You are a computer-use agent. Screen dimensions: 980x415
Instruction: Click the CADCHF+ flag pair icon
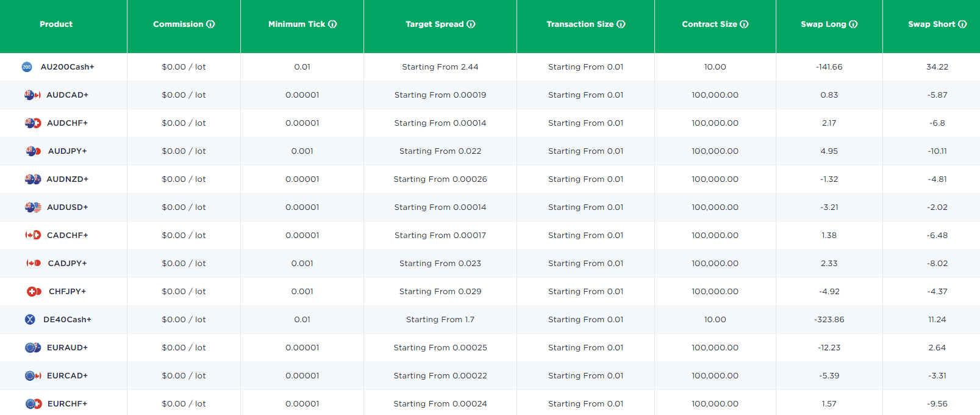coord(33,236)
